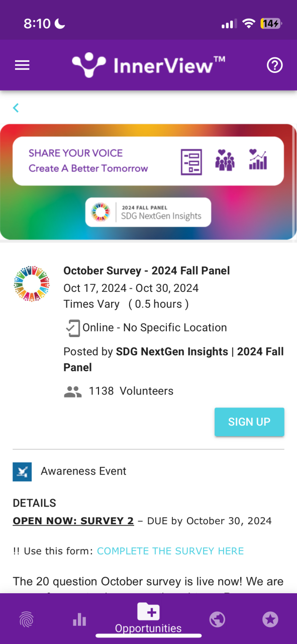This screenshot has height=644, width=297.
Task: Open the bar chart stats tab
Action: click(x=79, y=619)
